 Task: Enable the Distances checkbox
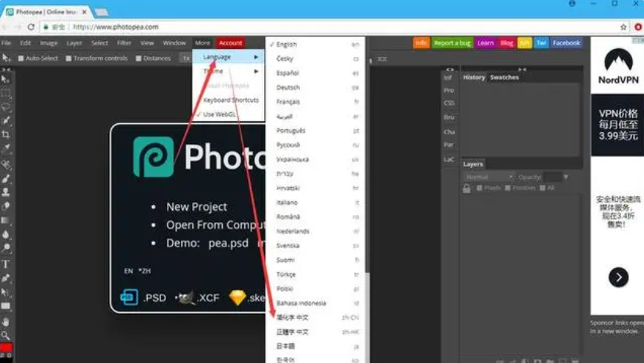139,59
